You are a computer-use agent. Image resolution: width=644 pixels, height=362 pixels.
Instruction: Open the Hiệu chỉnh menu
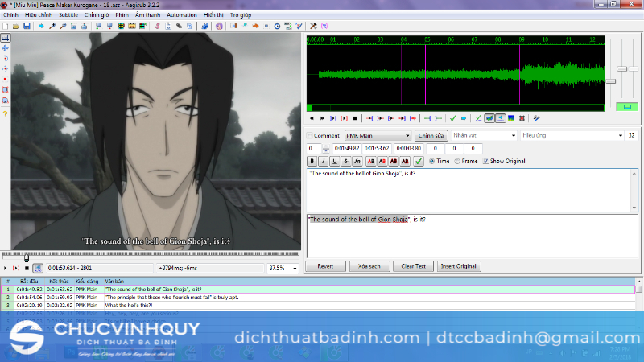[x=39, y=14]
